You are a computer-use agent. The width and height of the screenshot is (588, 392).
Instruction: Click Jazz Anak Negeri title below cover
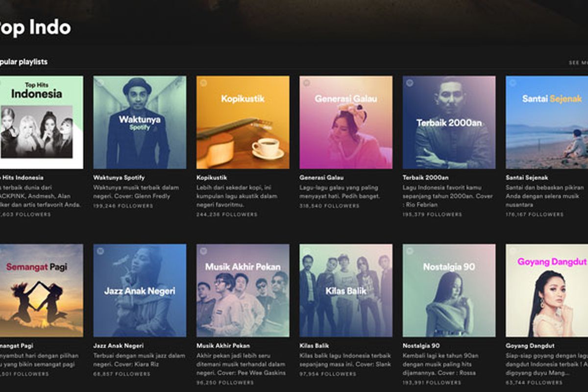click(119, 345)
